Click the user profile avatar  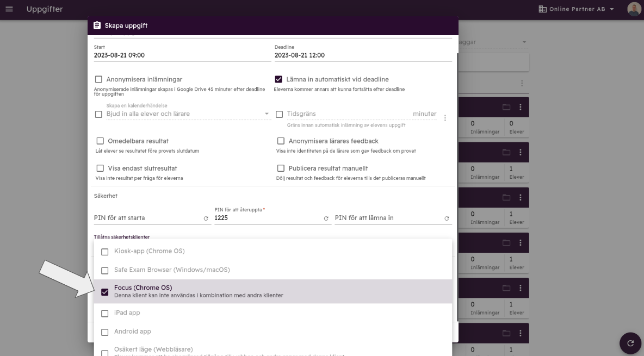[634, 9]
